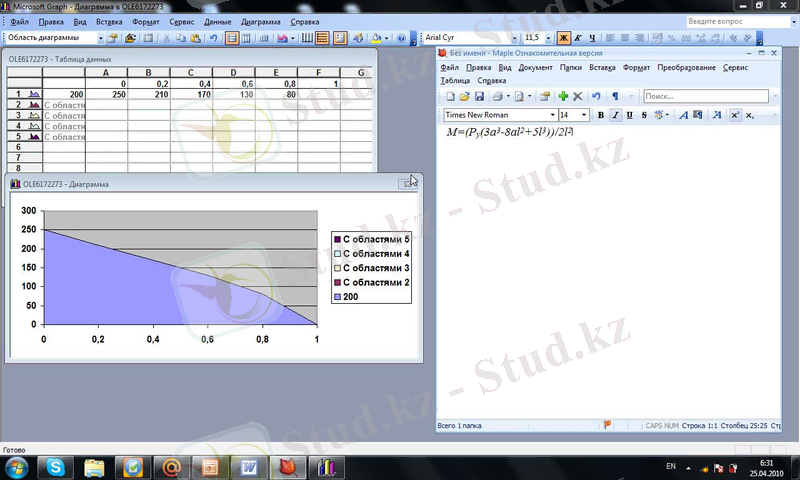Open the chart area selector dropdown

(100, 38)
